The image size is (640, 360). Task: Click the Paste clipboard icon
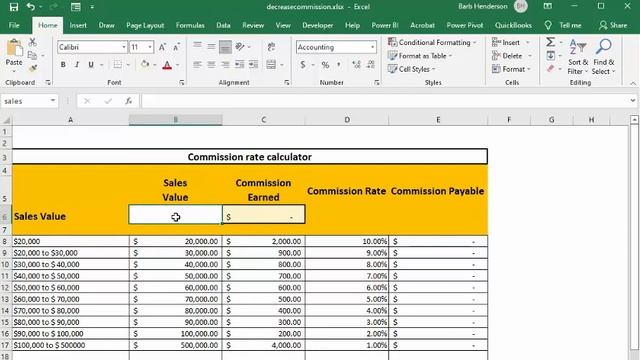pyautogui.click(x=14, y=48)
